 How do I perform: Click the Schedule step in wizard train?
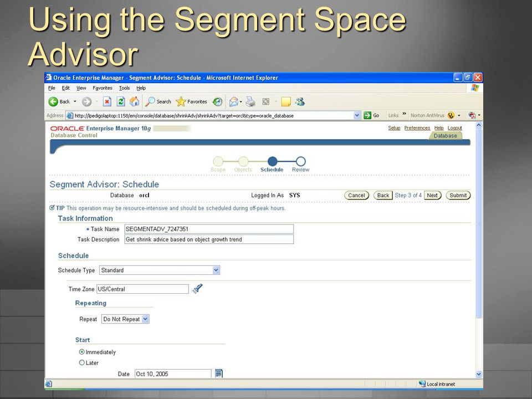point(272,165)
